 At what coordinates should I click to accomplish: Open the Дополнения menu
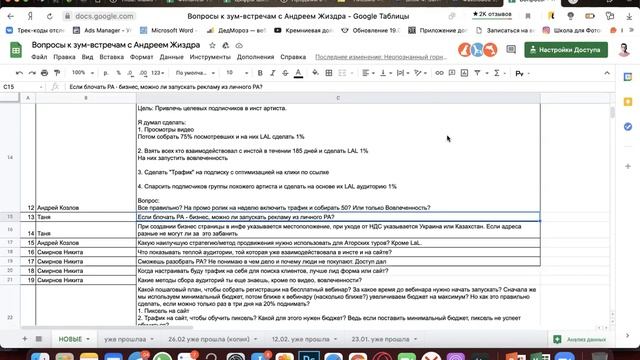(256, 57)
